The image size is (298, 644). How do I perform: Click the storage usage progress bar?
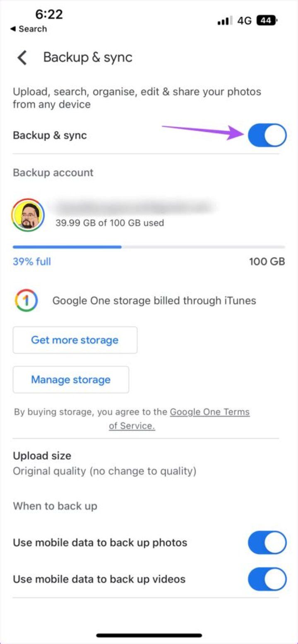149,247
